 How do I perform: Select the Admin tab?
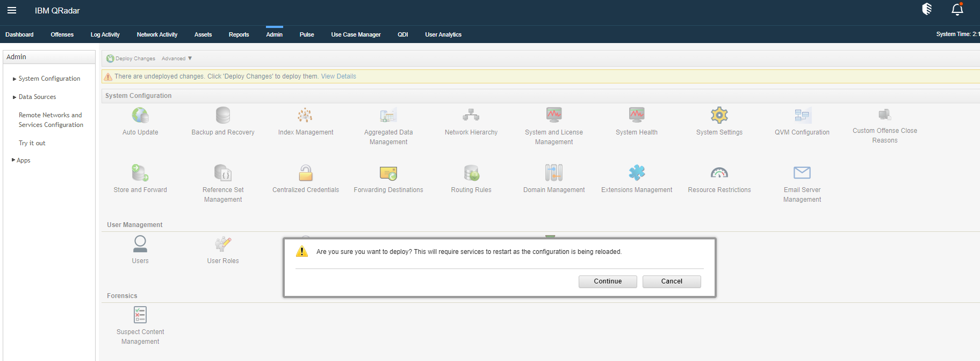(275, 34)
